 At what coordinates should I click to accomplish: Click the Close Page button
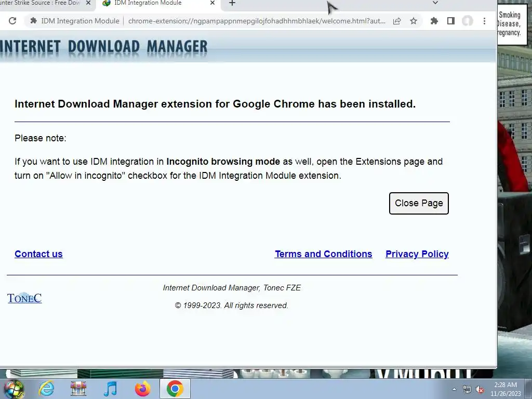[x=419, y=203]
